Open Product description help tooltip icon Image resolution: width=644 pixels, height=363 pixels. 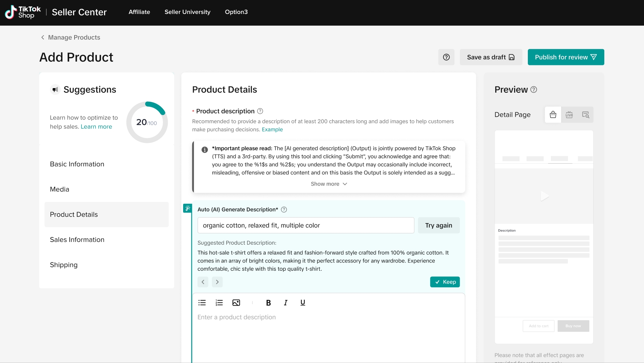260,111
